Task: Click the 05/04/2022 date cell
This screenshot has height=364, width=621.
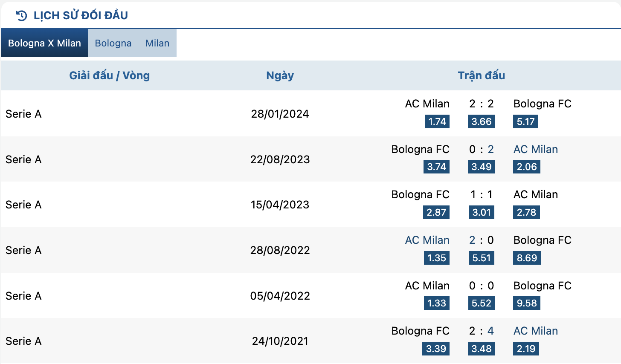Action: tap(280, 296)
